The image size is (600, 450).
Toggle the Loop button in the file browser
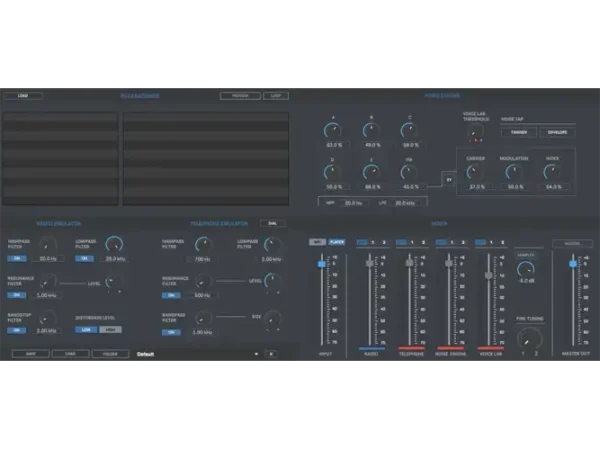point(276,96)
